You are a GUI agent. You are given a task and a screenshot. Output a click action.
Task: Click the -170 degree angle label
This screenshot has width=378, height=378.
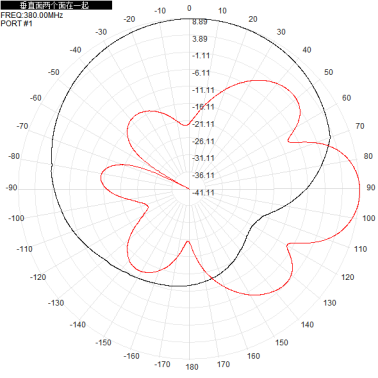coord(162,364)
